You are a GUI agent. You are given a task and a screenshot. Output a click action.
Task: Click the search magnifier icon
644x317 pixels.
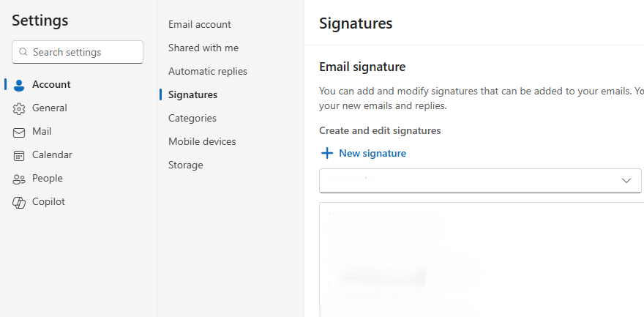click(x=23, y=53)
